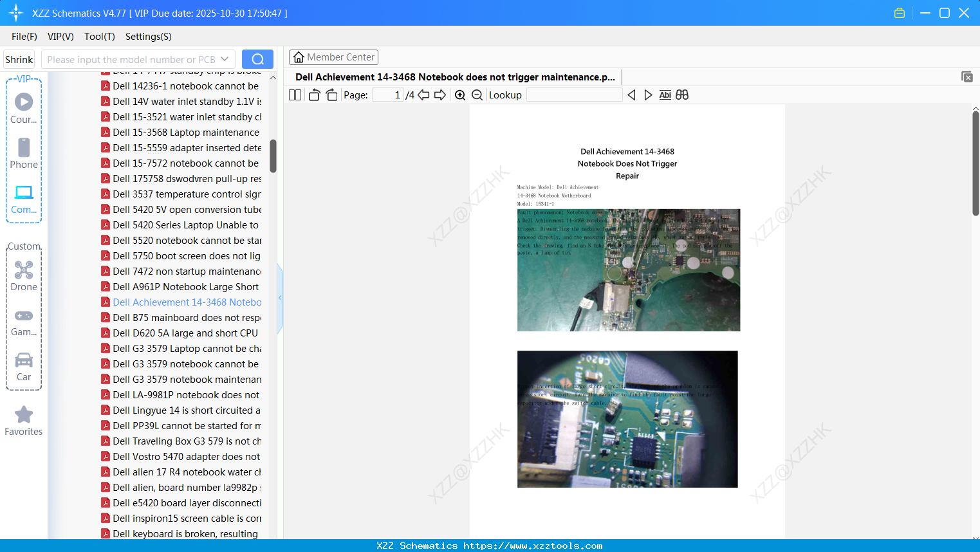Open the Member Center
Image resolution: width=980 pixels, height=552 pixels.
point(333,57)
